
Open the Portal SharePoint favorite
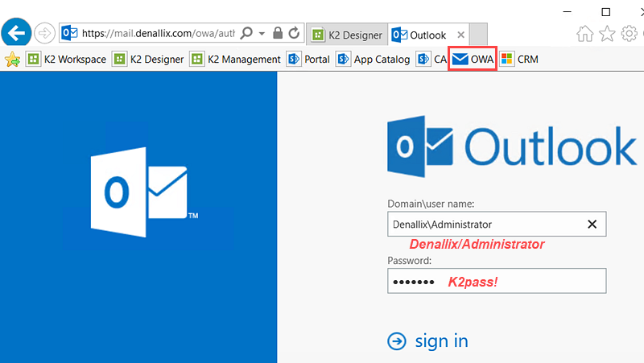(308, 60)
